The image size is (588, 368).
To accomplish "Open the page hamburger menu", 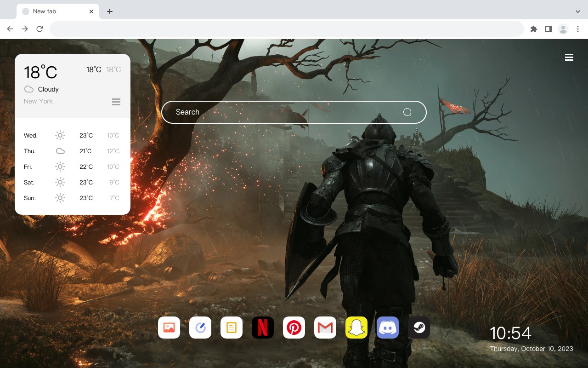I will 569,57.
